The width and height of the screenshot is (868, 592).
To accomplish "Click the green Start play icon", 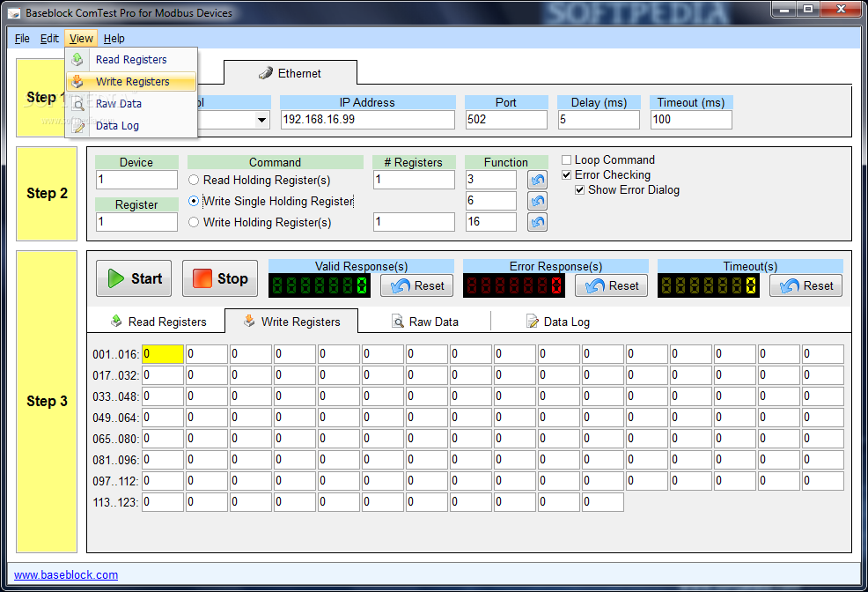I will click(115, 278).
